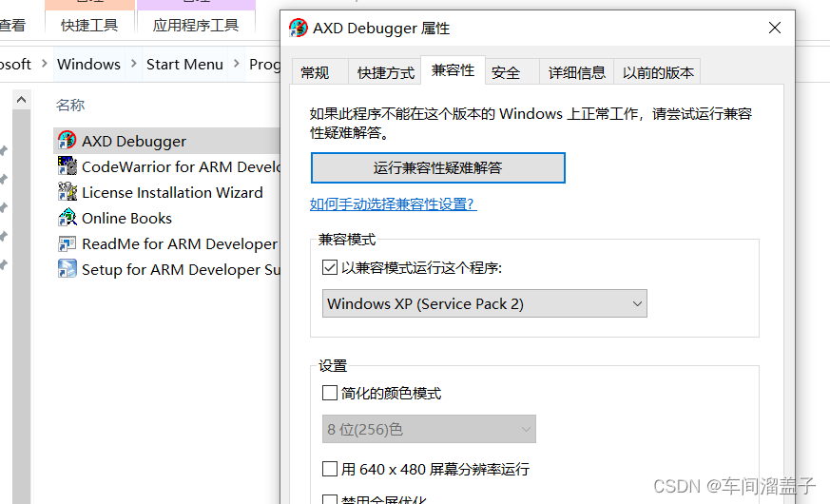This screenshot has width=830, height=504.
Task: Enable 用 640 x 480 屏幕分辨率运行 checkbox
Action: [x=329, y=469]
